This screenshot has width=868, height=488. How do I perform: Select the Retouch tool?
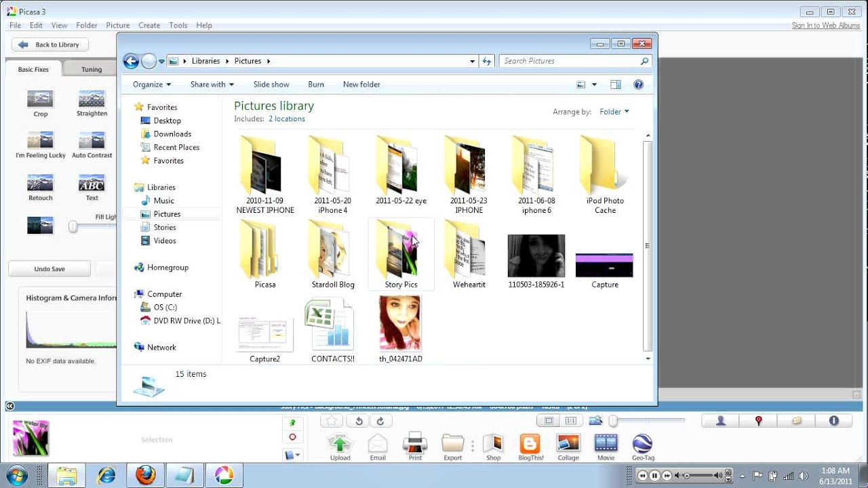40,187
